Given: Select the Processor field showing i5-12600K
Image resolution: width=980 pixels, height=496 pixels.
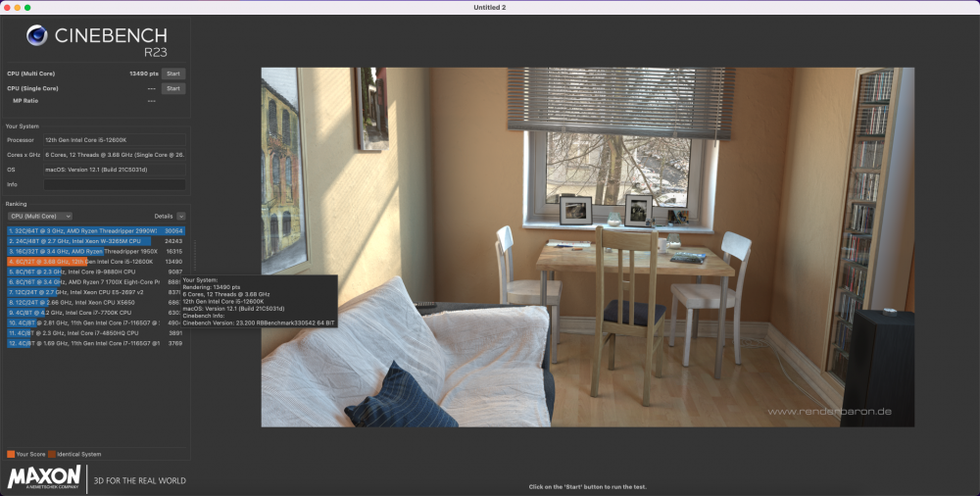Looking at the screenshot, I should pyautogui.click(x=115, y=140).
